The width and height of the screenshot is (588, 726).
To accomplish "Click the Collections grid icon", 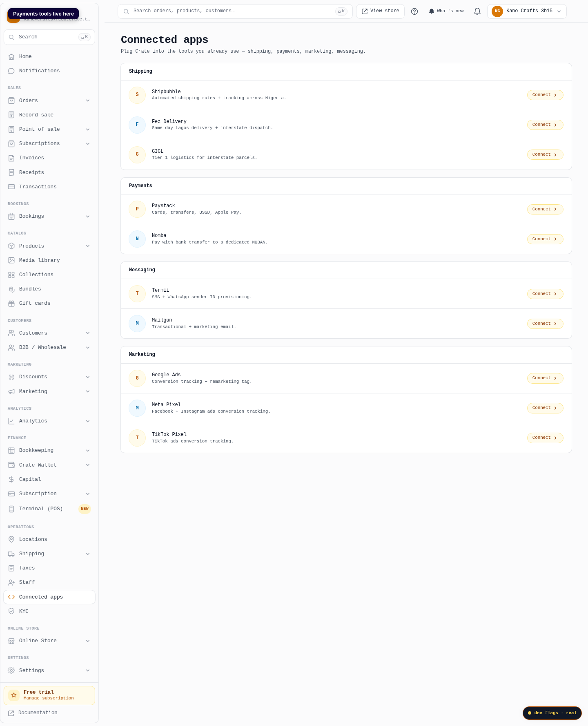I will [11, 275].
